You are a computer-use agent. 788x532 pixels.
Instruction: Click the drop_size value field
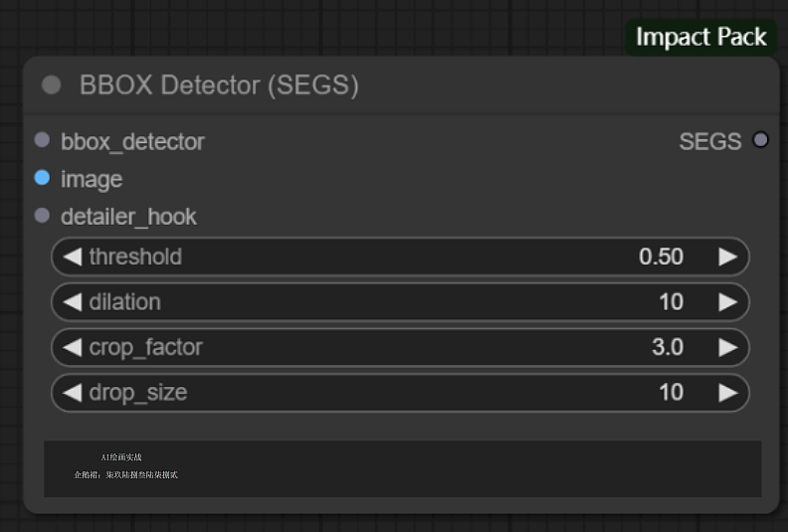pos(671,393)
